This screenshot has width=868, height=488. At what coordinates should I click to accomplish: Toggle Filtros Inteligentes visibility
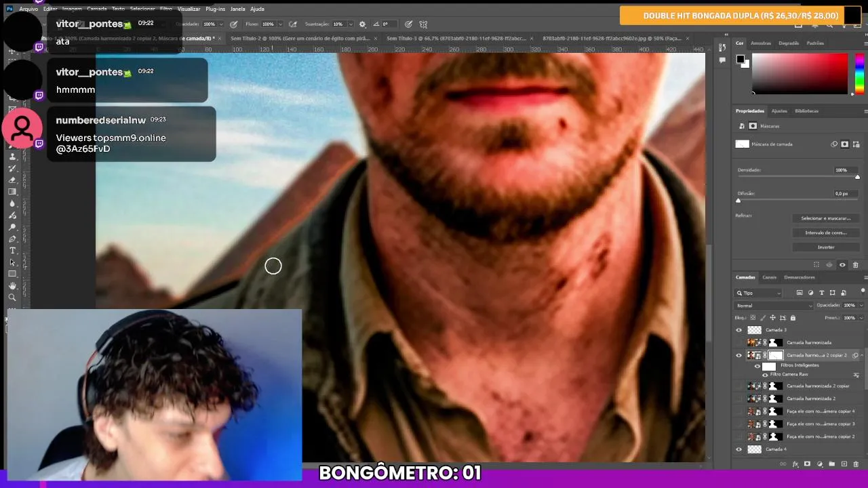757,366
